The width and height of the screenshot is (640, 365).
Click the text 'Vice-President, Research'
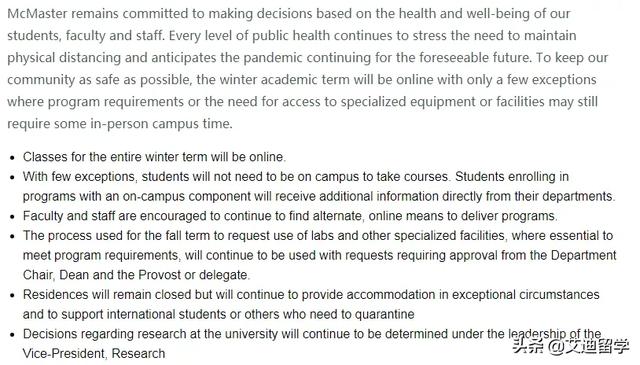94,354
